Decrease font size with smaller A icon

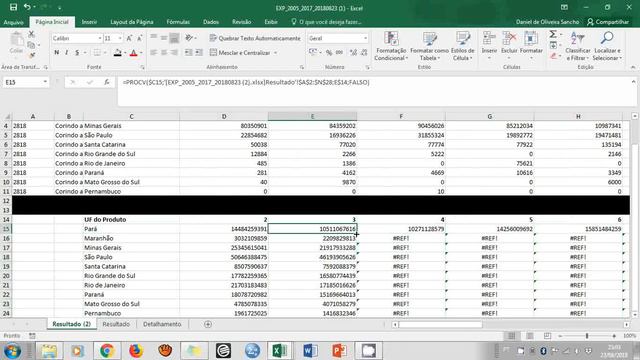tap(140, 38)
